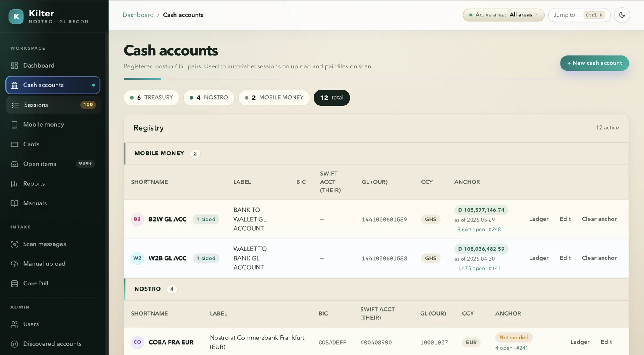Click the Not seeded badge
The image size is (644, 355).
[x=514, y=338]
